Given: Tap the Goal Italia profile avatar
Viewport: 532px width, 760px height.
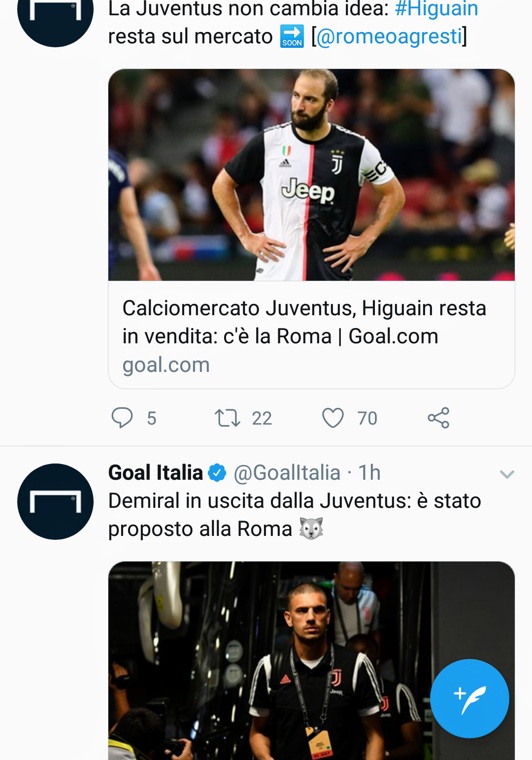Looking at the screenshot, I should click(55, 501).
